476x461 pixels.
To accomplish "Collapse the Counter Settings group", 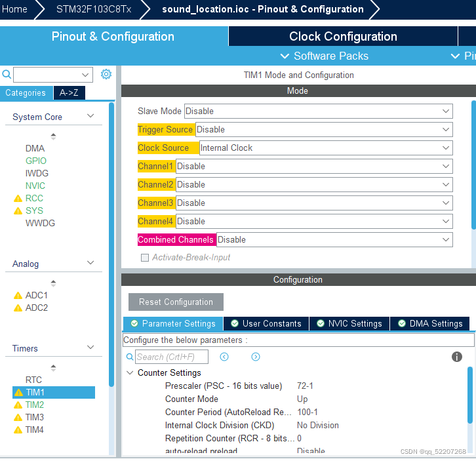I will click(x=130, y=372).
